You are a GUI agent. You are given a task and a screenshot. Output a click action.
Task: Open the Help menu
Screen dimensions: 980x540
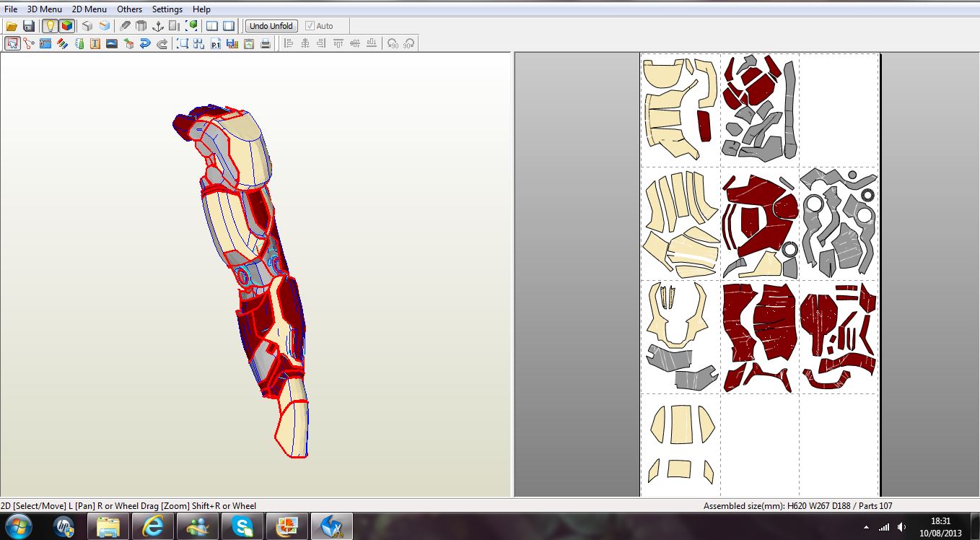(x=202, y=9)
